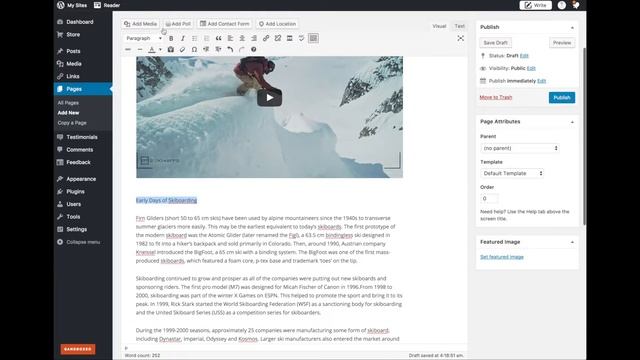640x360 pixels.
Task: Clear formatting with eraser icon
Action: 182,49
